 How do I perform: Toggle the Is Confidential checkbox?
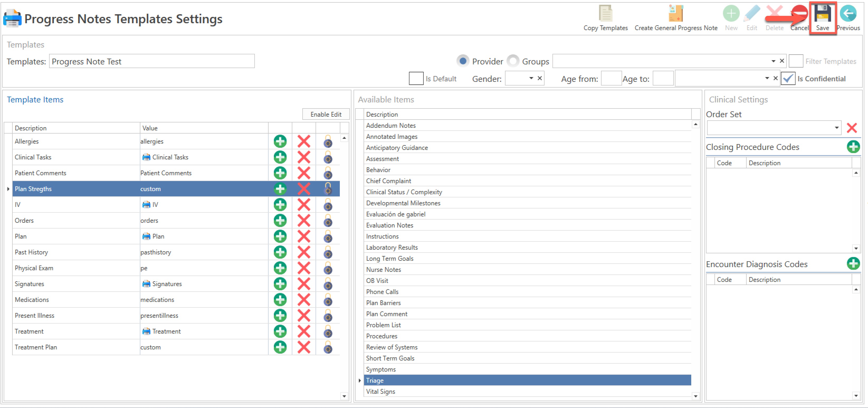[x=788, y=79]
